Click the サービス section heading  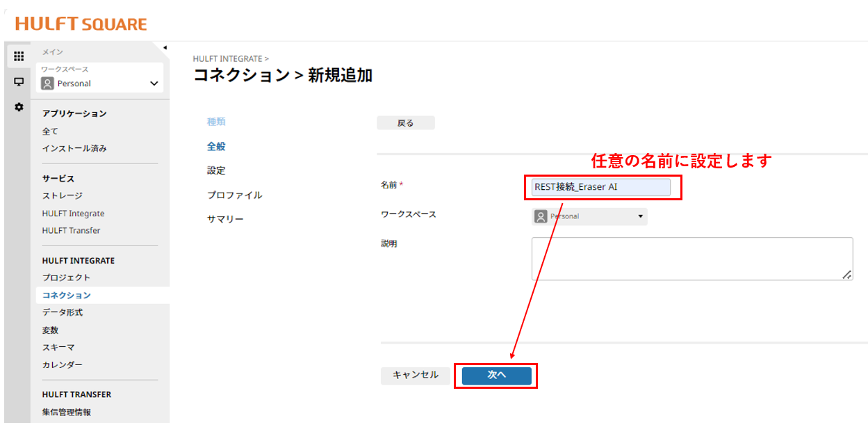point(58,179)
